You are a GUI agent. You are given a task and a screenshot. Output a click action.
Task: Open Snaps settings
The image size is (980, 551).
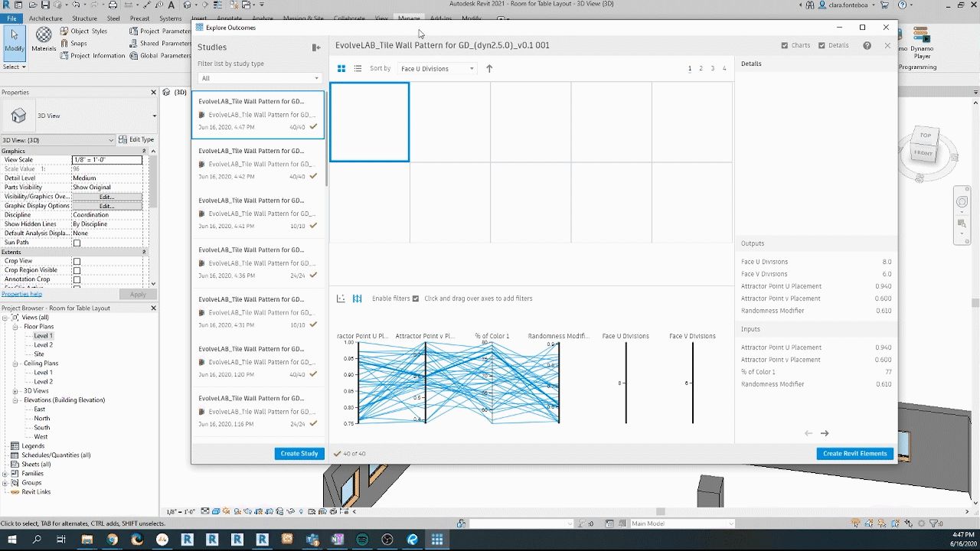click(x=73, y=44)
